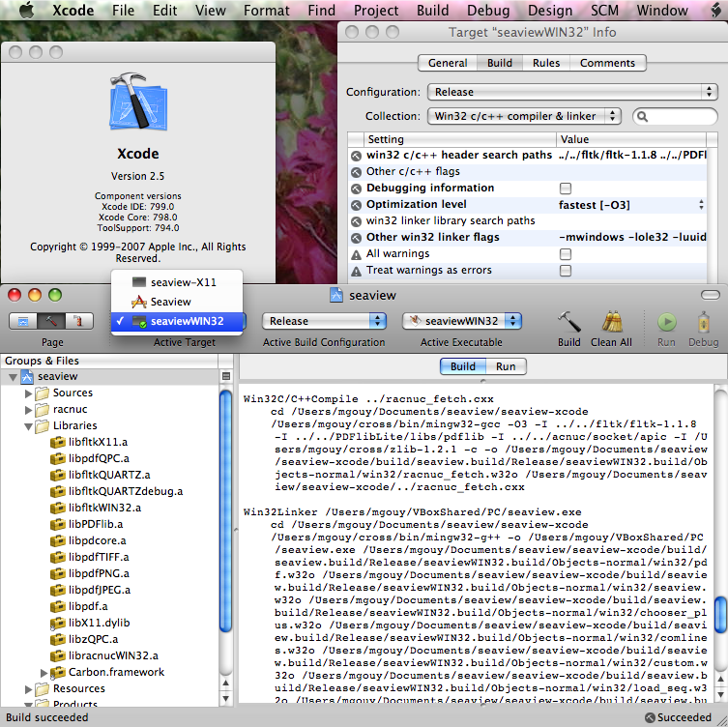This screenshot has height=727, width=728.
Task: Expand the Sources folder disclosure triangle
Action: click(28, 393)
